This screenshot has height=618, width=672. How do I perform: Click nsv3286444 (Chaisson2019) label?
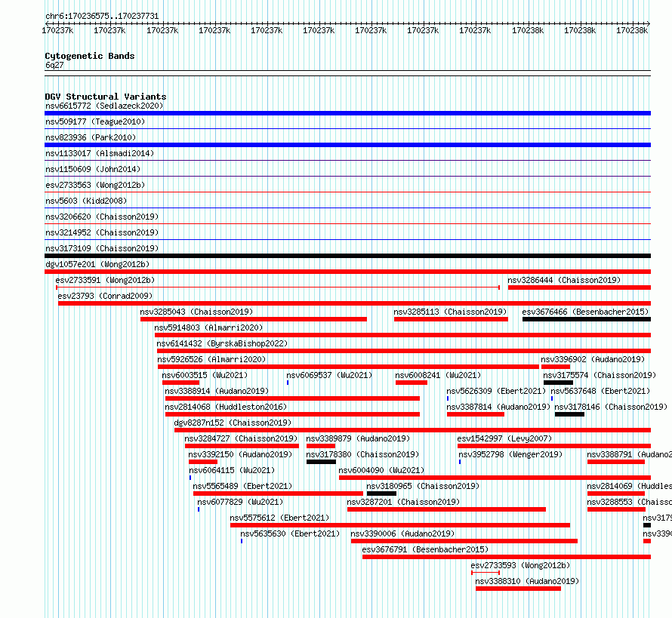click(x=564, y=280)
